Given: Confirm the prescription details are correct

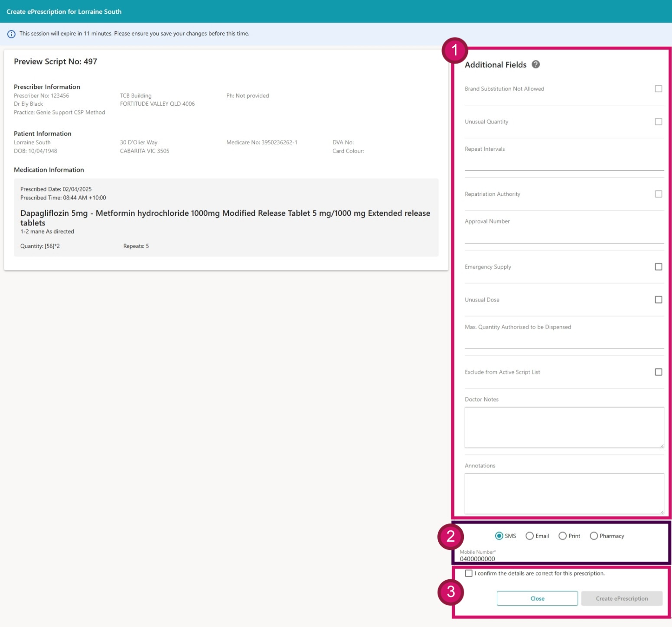Looking at the screenshot, I should click(469, 573).
